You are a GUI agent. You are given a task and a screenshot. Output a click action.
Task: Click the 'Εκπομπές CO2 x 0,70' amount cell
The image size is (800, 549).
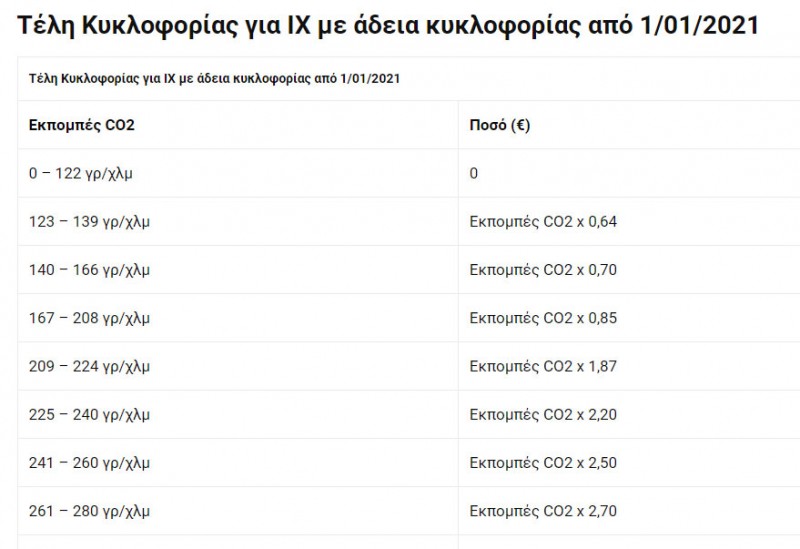coord(543,270)
